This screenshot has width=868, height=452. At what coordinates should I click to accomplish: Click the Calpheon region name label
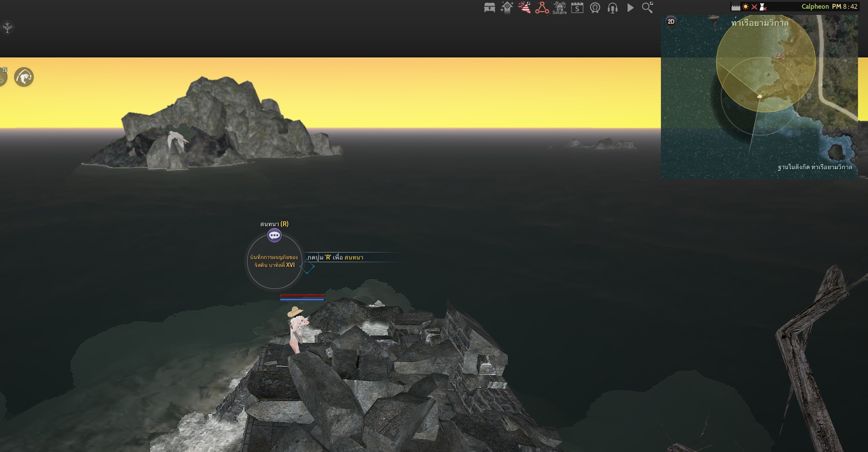pyautogui.click(x=815, y=7)
